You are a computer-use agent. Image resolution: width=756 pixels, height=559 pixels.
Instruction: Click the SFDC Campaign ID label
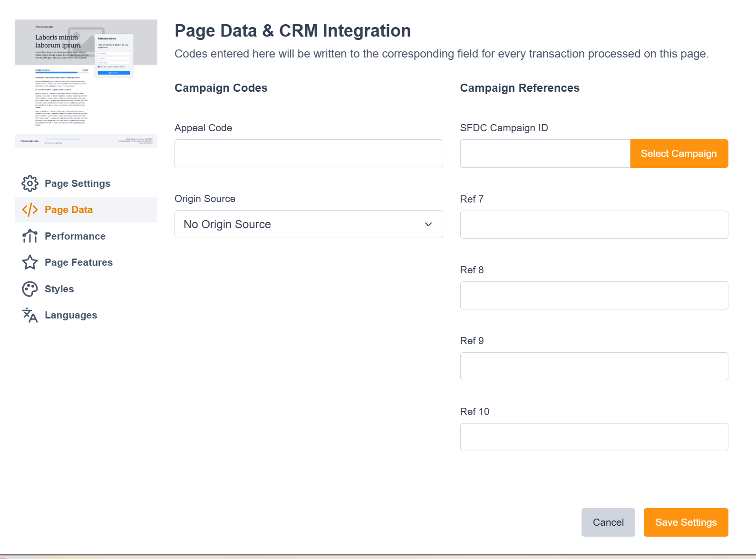point(504,128)
